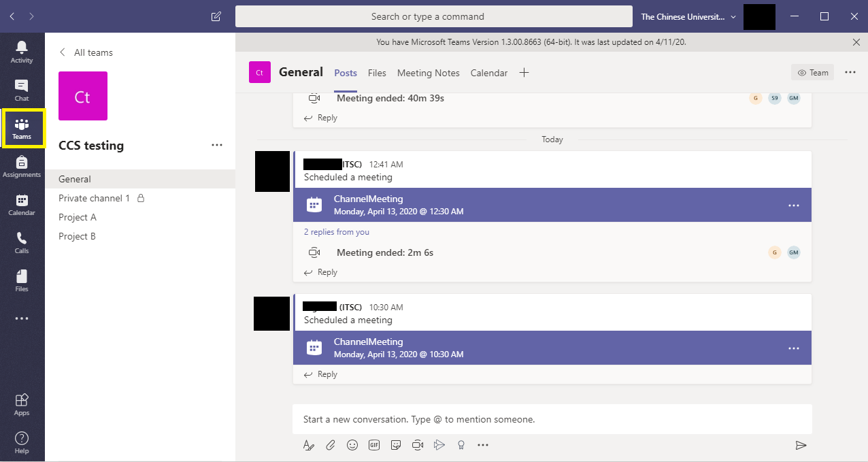Open the Praise badge icon
The width and height of the screenshot is (868, 462).
tap(461, 445)
